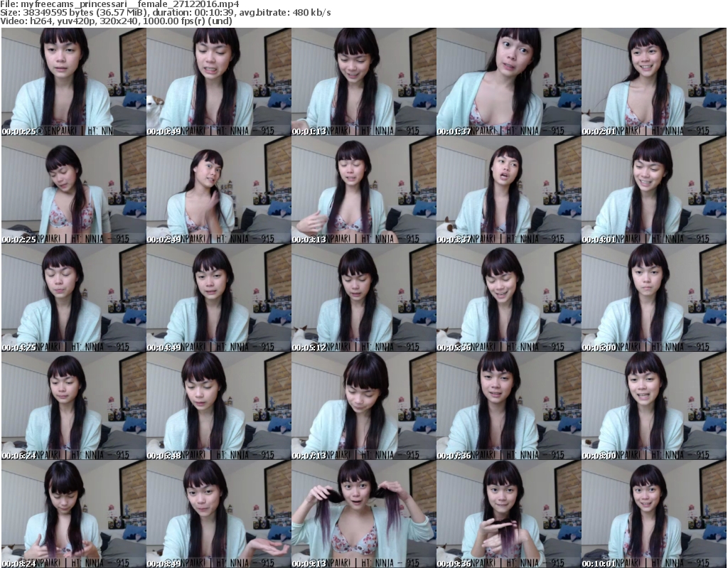Pick the thumbnail stamped 00:09:36
Image resolution: width=728 pixels, height=568 pixels.
509,514
